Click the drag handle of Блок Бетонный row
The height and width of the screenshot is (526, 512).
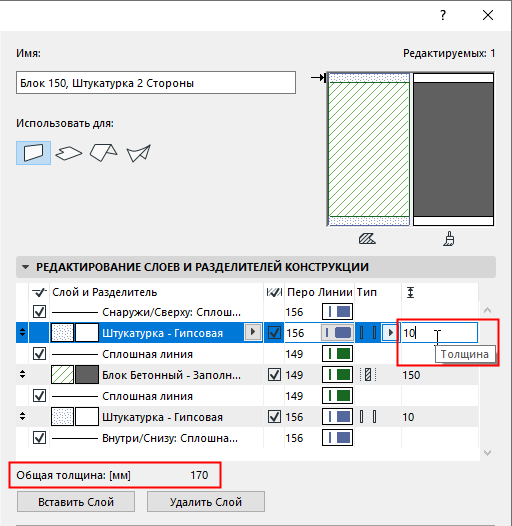[22, 374]
